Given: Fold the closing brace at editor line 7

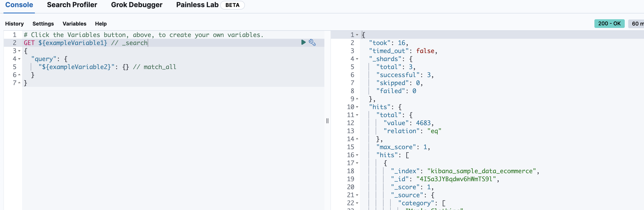Looking at the screenshot, I should click(19, 83).
